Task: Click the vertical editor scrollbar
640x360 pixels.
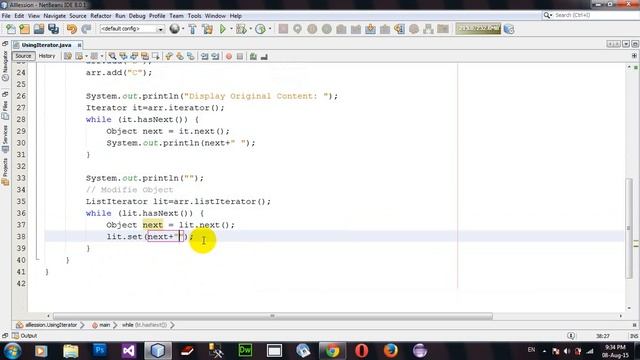Action: [629, 229]
